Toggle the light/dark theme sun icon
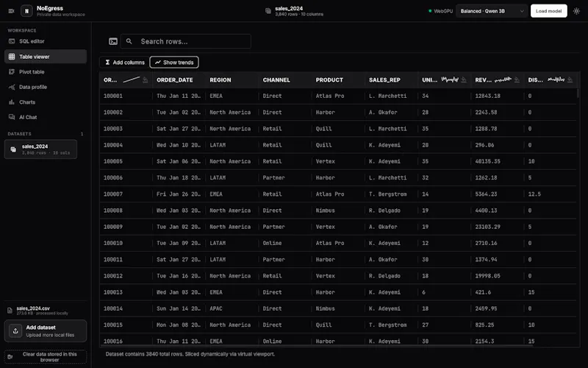This screenshot has height=368, width=588. tap(576, 11)
